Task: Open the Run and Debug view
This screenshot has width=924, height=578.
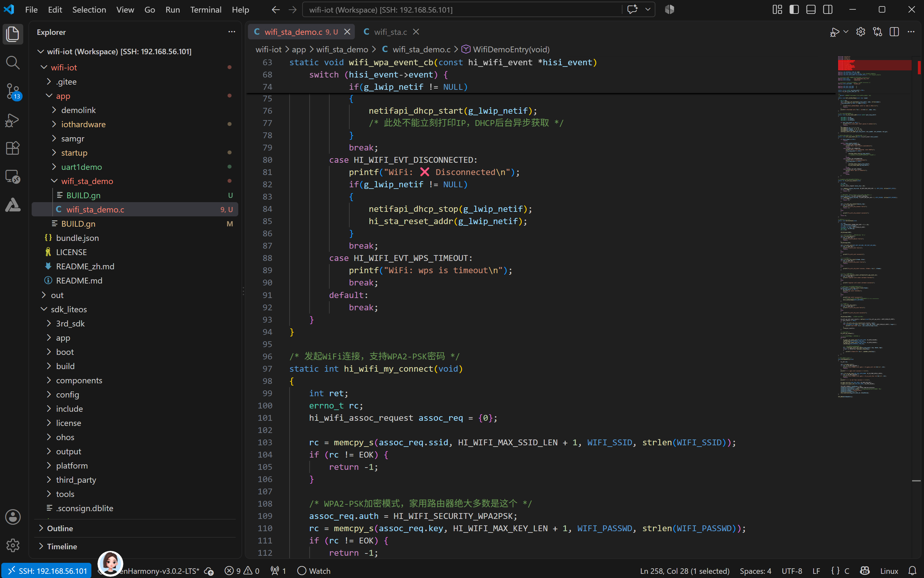Action: (x=13, y=120)
